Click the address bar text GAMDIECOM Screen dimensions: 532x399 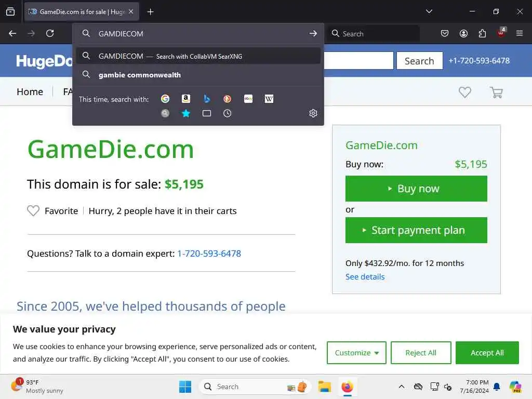coord(121,34)
